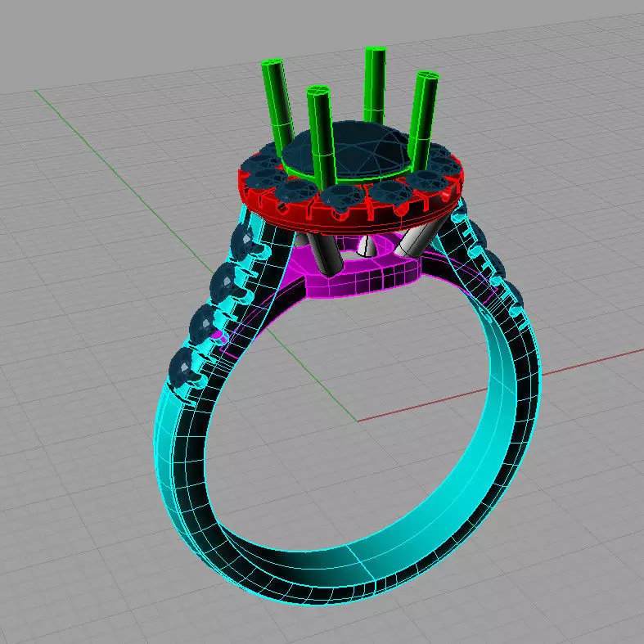Select the topmost accent stone on left shoulder
The image size is (644, 644).
coord(243,242)
